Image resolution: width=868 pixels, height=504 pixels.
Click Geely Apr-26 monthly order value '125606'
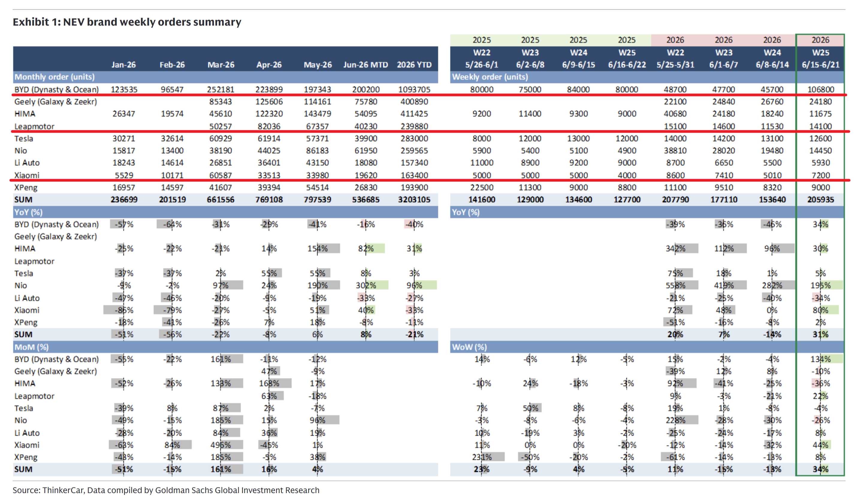pyautogui.click(x=269, y=102)
